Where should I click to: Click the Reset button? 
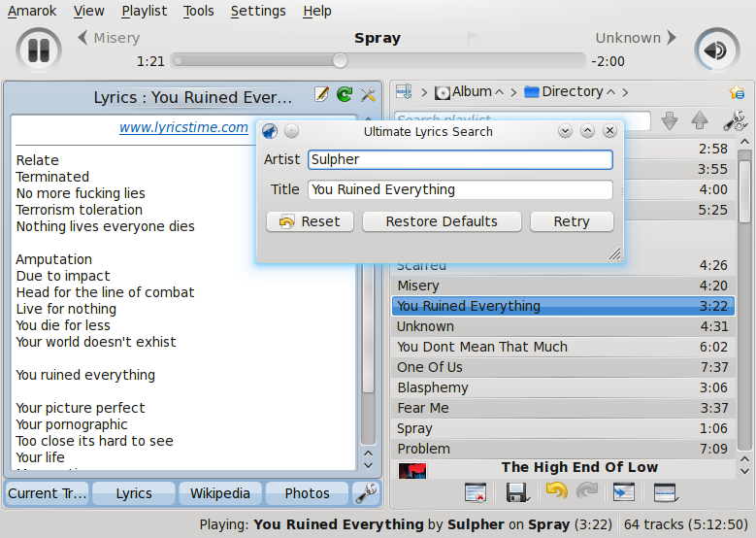point(310,221)
